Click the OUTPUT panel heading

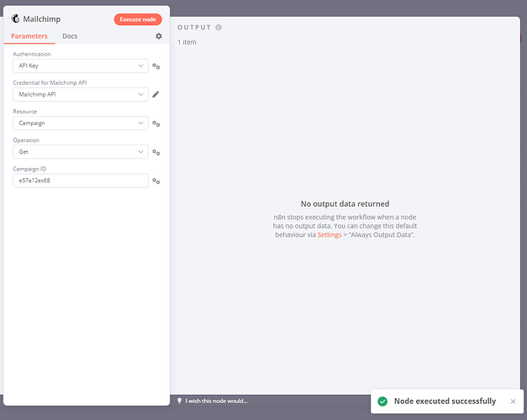click(x=194, y=27)
